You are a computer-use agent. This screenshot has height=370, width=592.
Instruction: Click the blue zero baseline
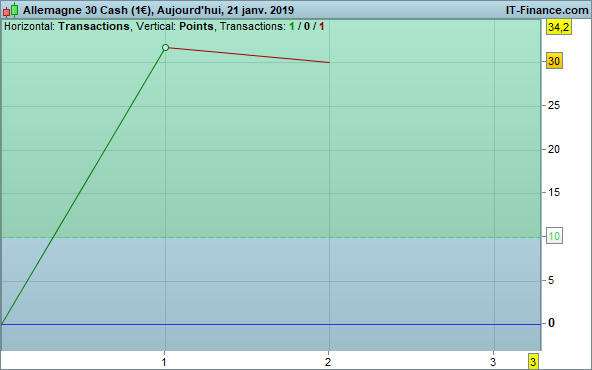click(271, 324)
